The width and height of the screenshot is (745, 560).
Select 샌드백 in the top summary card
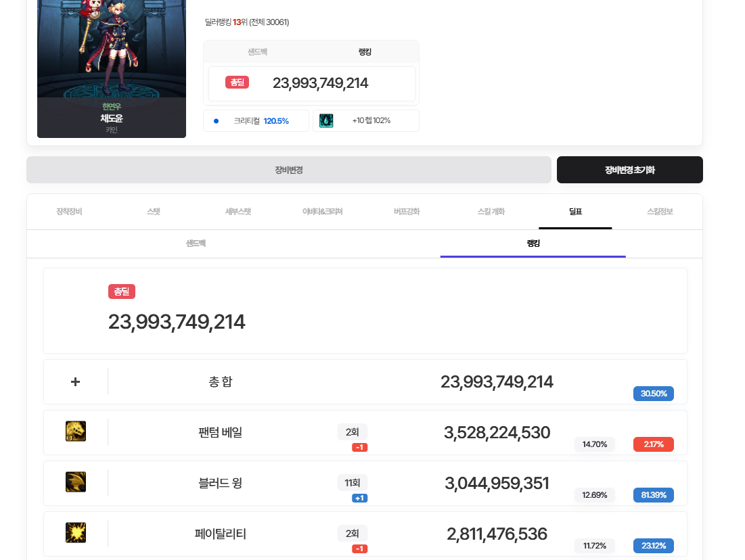[x=258, y=52]
